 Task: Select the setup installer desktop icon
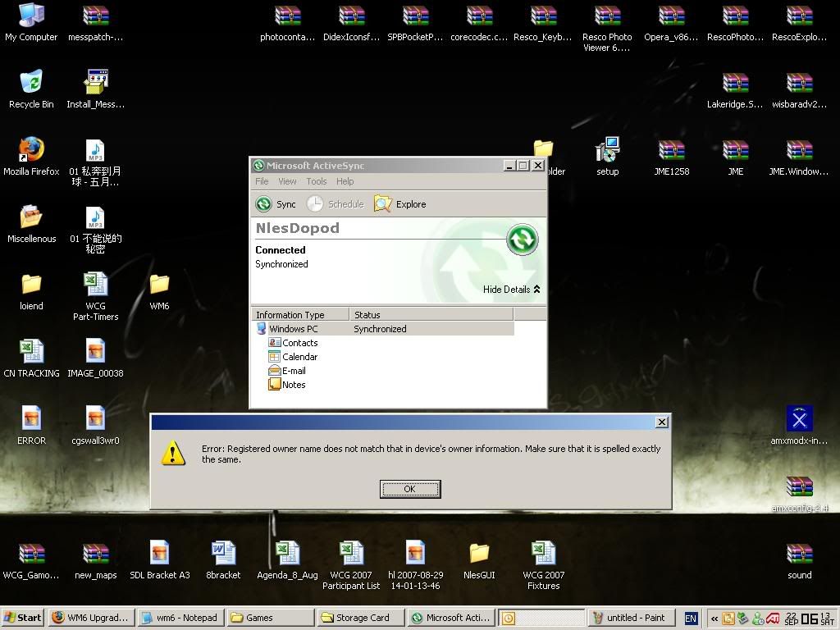[607, 150]
